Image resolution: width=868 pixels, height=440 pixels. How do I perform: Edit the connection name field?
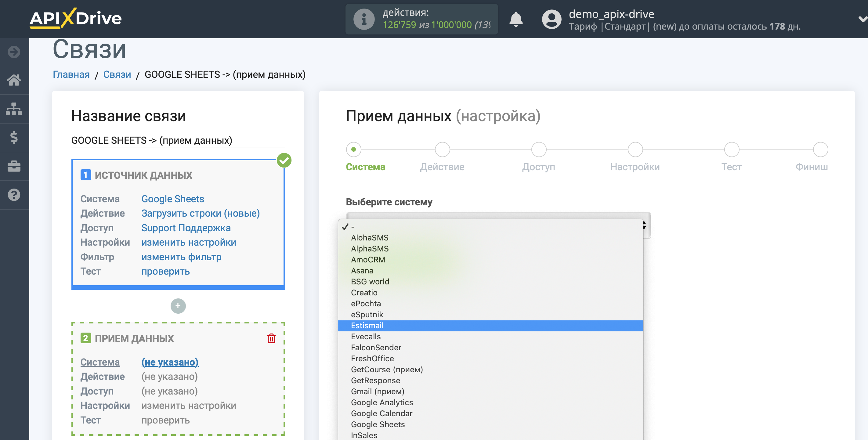pos(178,140)
